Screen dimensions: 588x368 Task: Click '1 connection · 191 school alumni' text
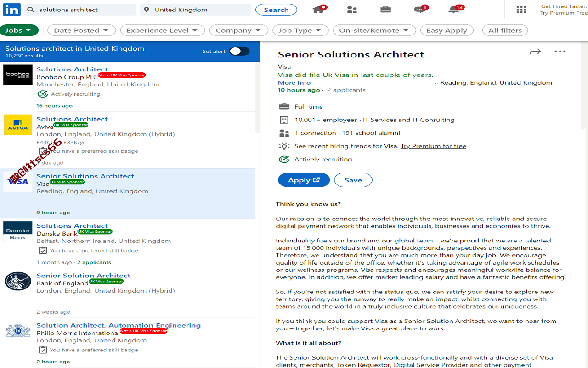tap(347, 133)
